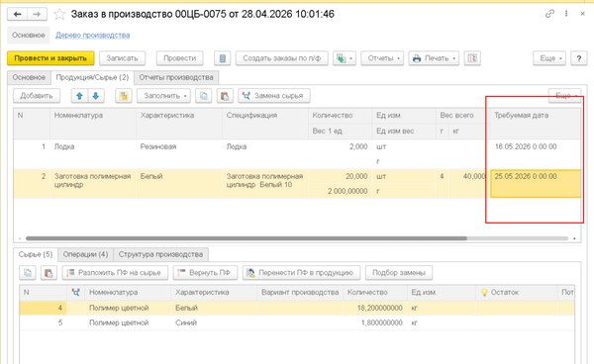Screen dimensions: 594x364
Task: Click Провести и закрыть
Action: click(x=50, y=58)
